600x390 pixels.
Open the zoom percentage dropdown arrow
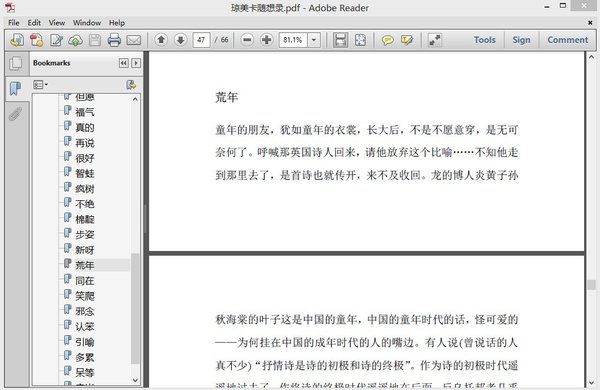pyautogui.click(x=314, y=40)
